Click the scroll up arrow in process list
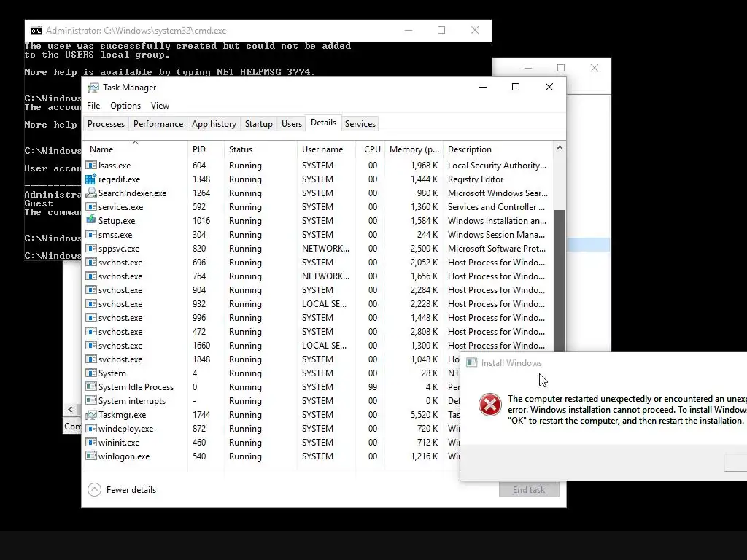 pyautogui.click(x=560, y=147)
